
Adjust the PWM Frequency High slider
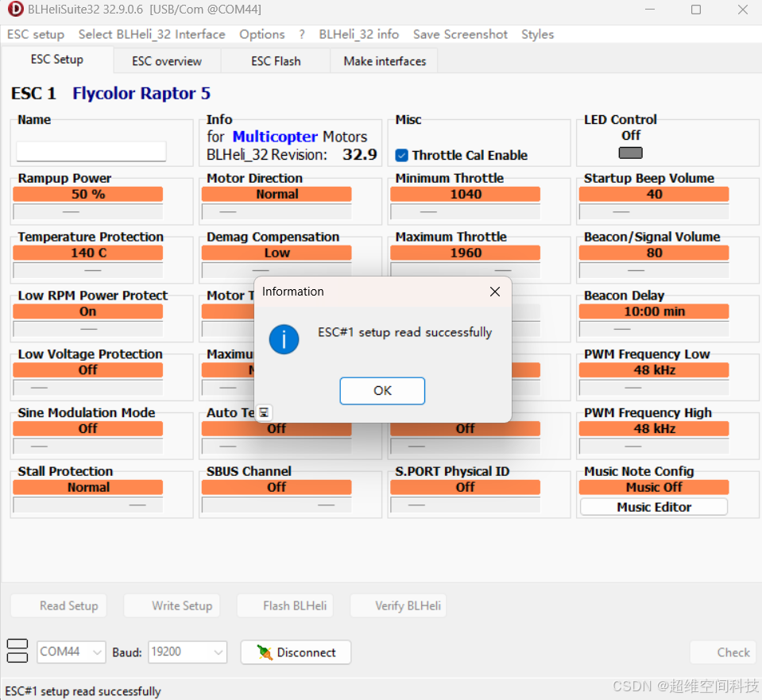[x=654, y=447]
